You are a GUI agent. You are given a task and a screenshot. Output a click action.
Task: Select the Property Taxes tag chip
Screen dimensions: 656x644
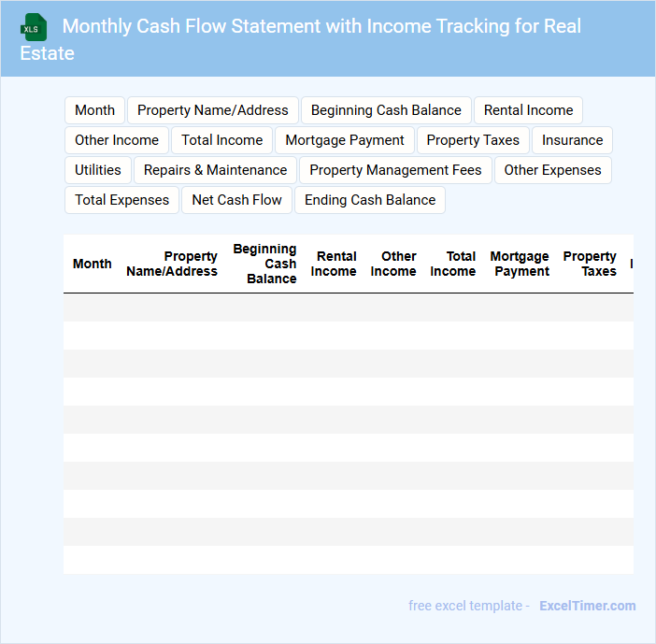(473, 140)
